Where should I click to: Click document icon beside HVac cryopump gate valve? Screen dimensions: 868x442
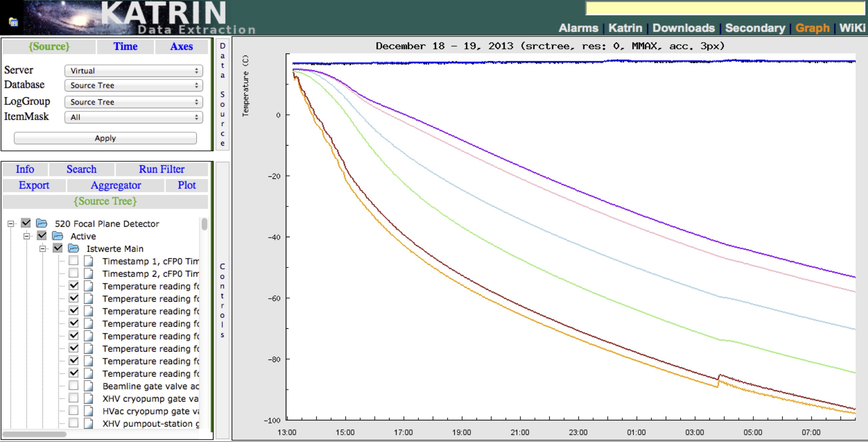pyautogui.click(x=89, y=411)
